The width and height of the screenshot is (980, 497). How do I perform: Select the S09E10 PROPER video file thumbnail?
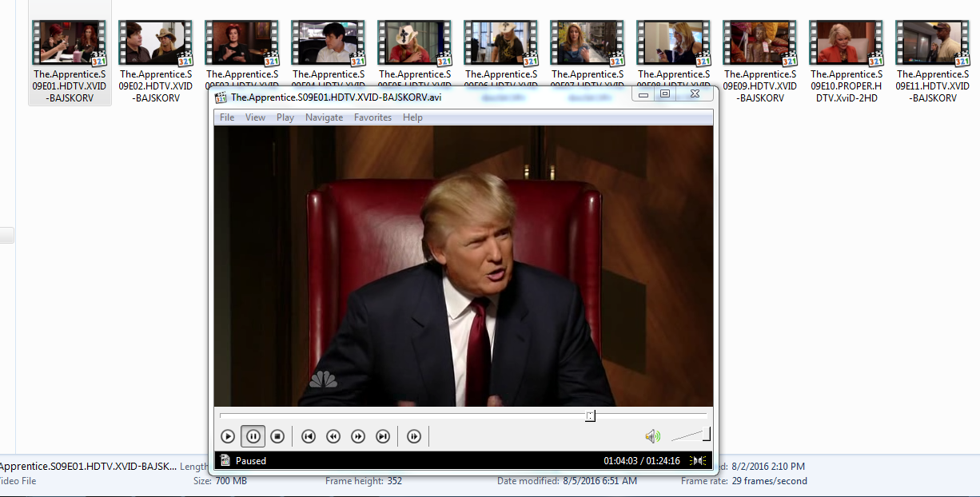847,43
